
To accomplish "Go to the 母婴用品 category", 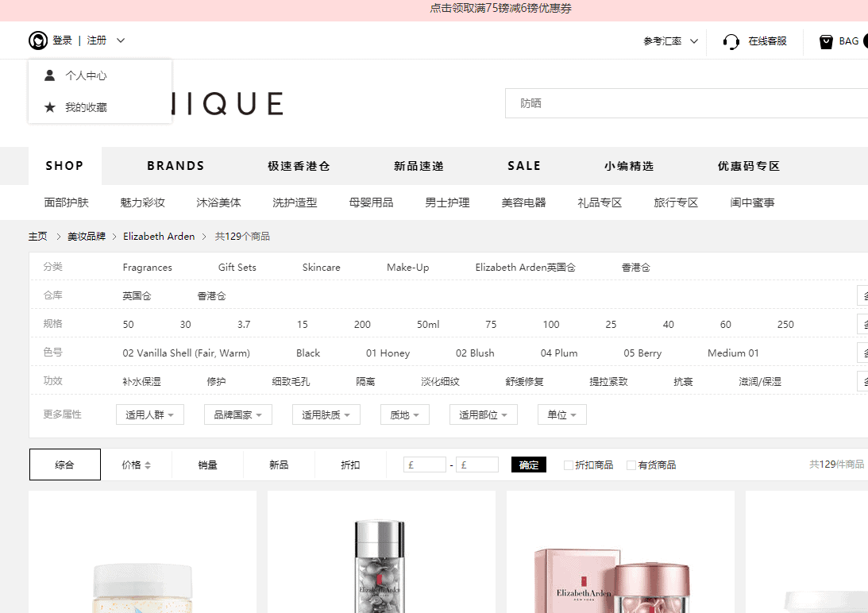I will [x=371, y=202].
